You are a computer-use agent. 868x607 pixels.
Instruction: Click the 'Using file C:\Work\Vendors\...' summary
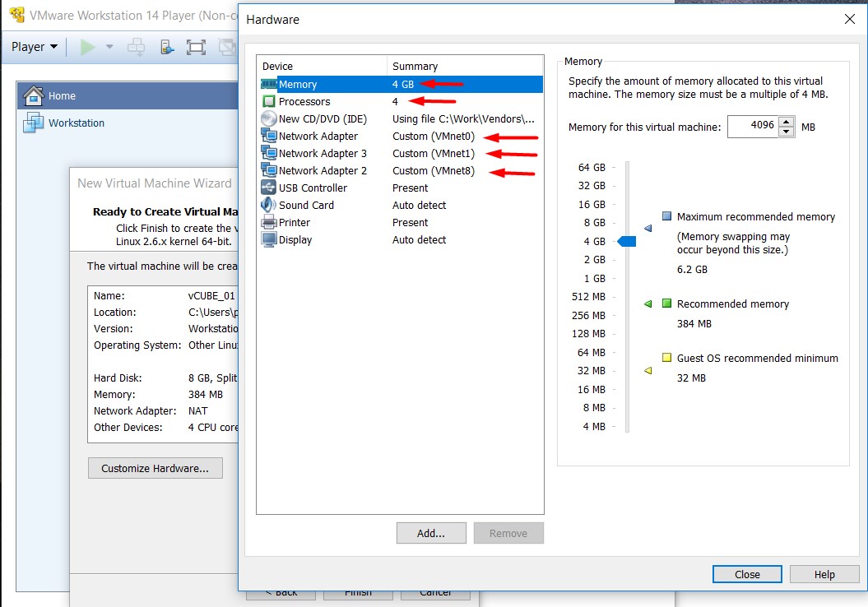click(x=463, y=118)
